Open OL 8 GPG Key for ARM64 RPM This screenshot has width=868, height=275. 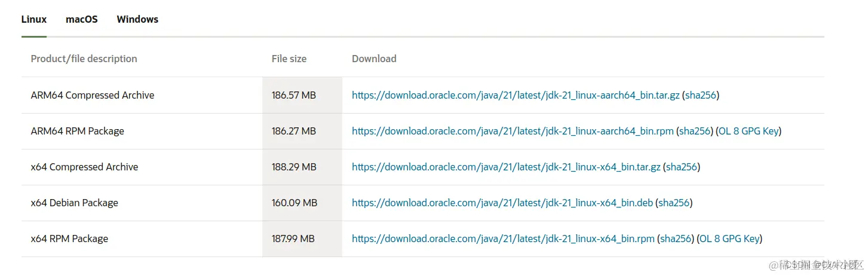click(749, 131)
